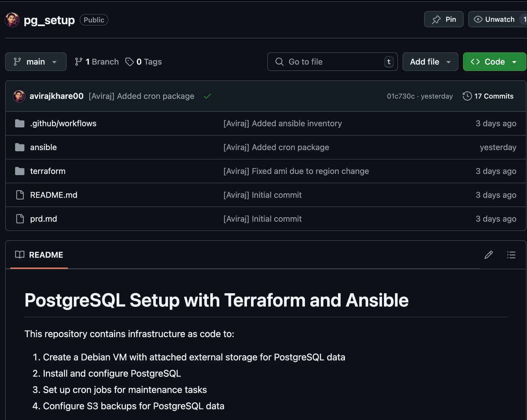Open the green Code dropdown
Screen dimensions: 527x420
[x=494, y=62]
